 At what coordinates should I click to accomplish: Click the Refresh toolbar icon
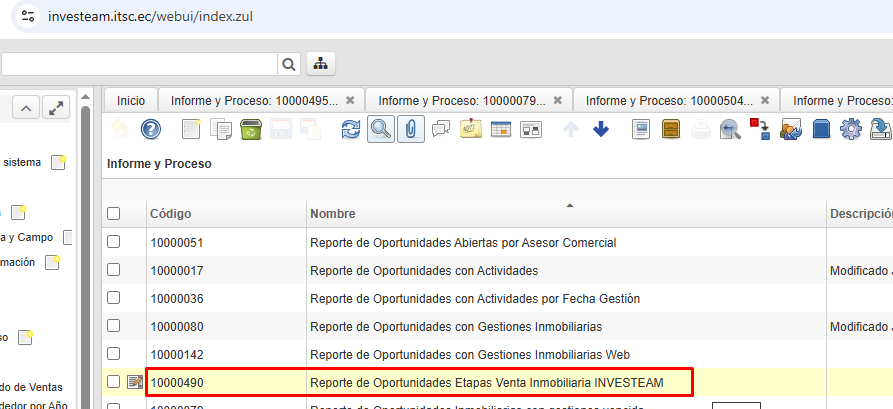[x=350, y=129]
